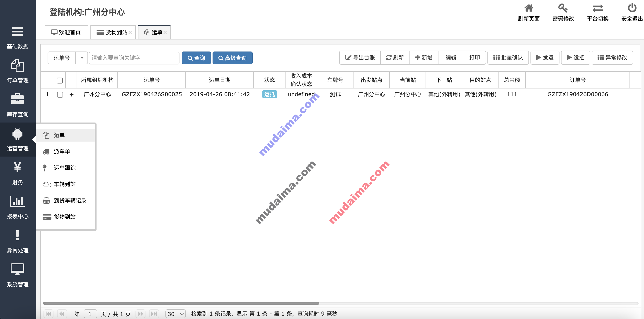Click the 发运 button
The height and width of the screenshot is (319, 644).
coord(545,58)
